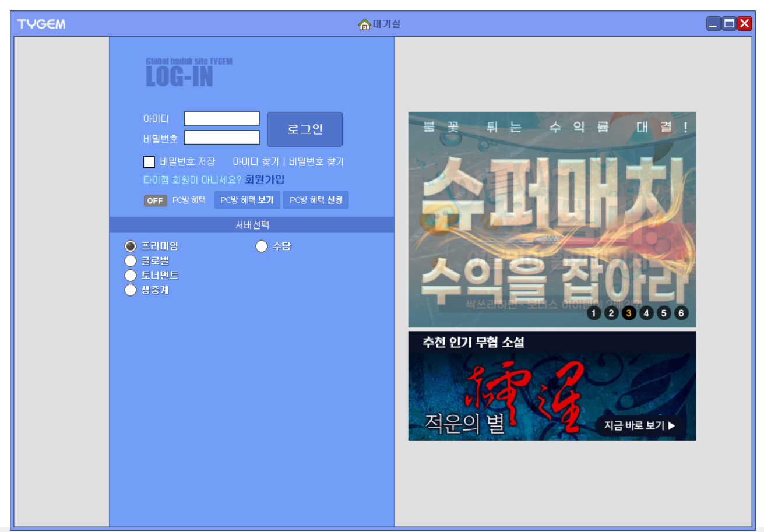Open banner slide number 6
This screenshot has width=764, height=532.
(x=681, y=313)
